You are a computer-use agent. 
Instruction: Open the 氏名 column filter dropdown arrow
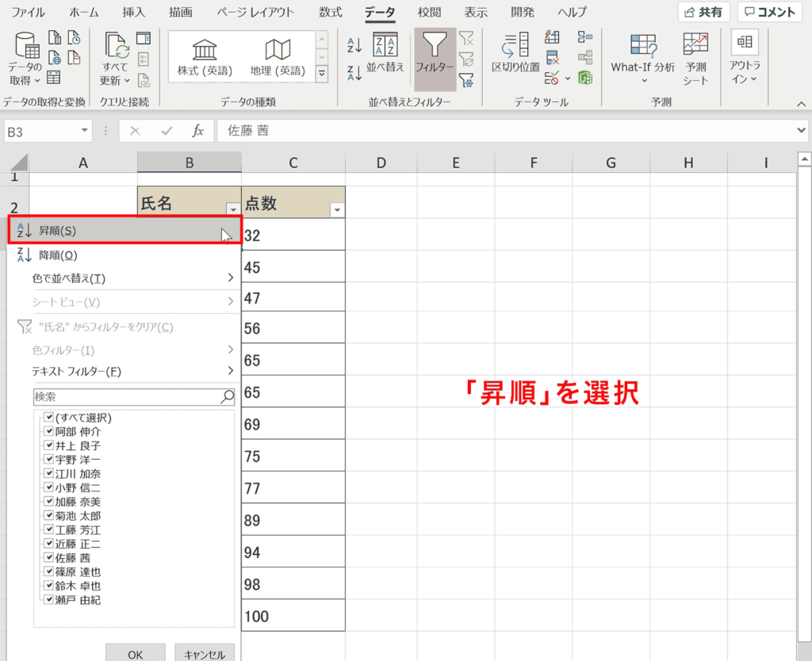(x=233, y=210)
